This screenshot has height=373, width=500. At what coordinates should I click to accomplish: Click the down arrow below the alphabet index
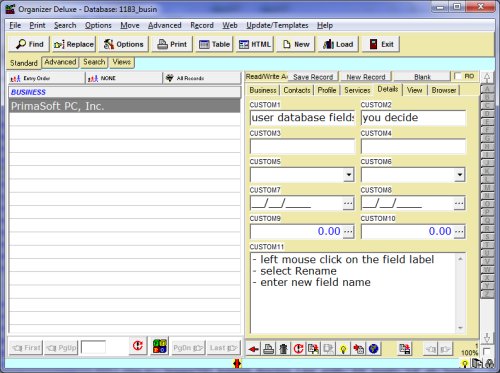pos(487,337)
